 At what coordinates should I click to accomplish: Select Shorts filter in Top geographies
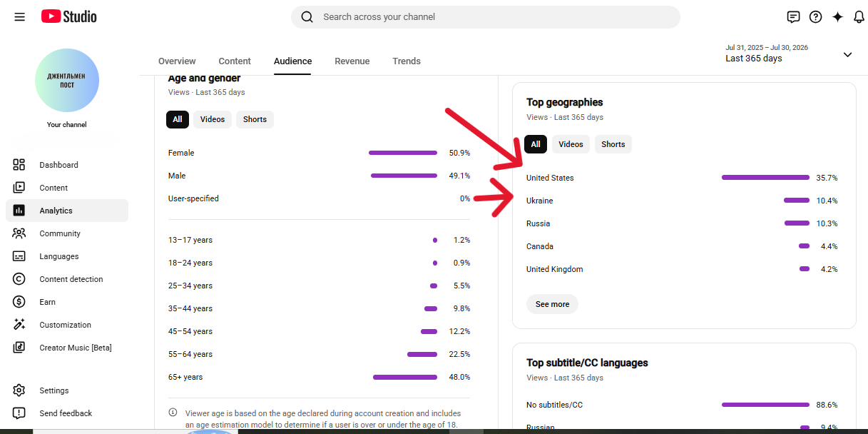pyautogui.click(x=613, y=144)
